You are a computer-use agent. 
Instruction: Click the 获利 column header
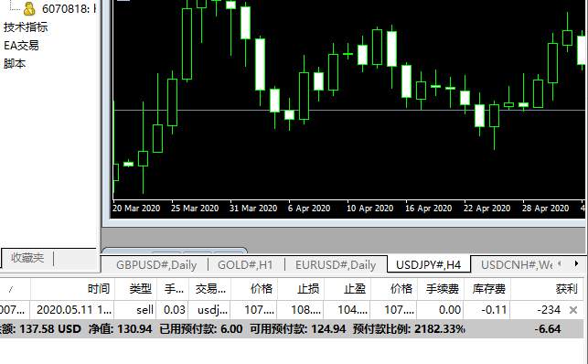(567, 289)
